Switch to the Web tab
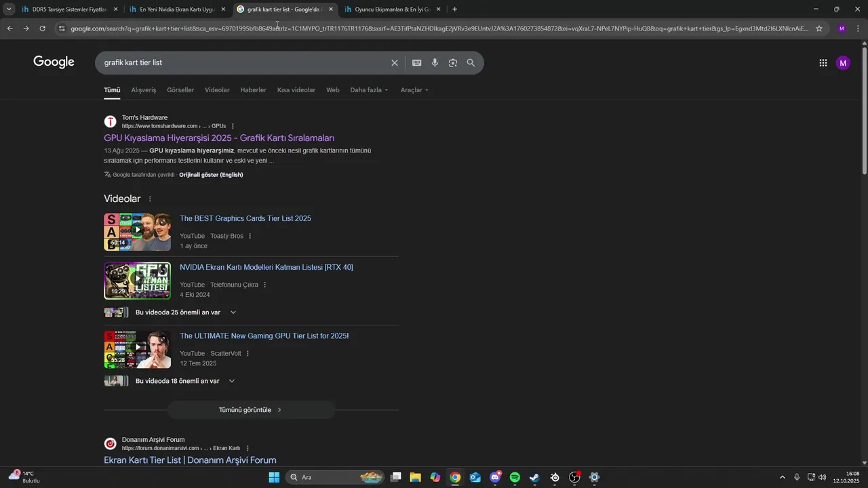The width and height of the screenshot is (868, 488). pos(332,90)
